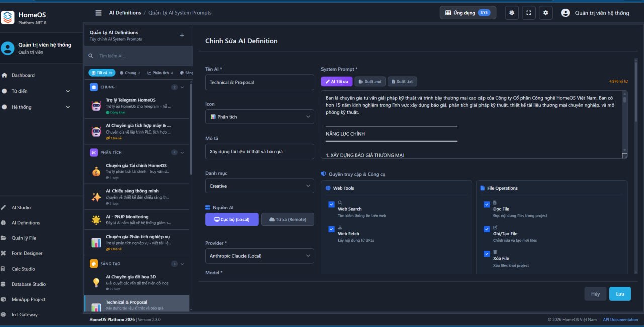Open the API Documentation link
Image resolution: width=644 pixels, height=327 pixels.
pyautogui.click(x=620, y=319)
